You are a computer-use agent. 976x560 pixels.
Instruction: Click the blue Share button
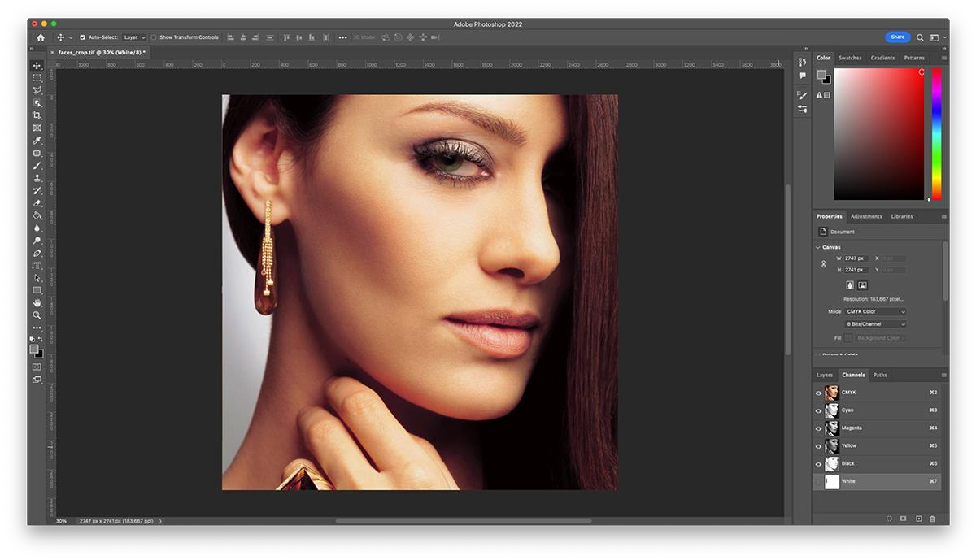click(897, 37)
